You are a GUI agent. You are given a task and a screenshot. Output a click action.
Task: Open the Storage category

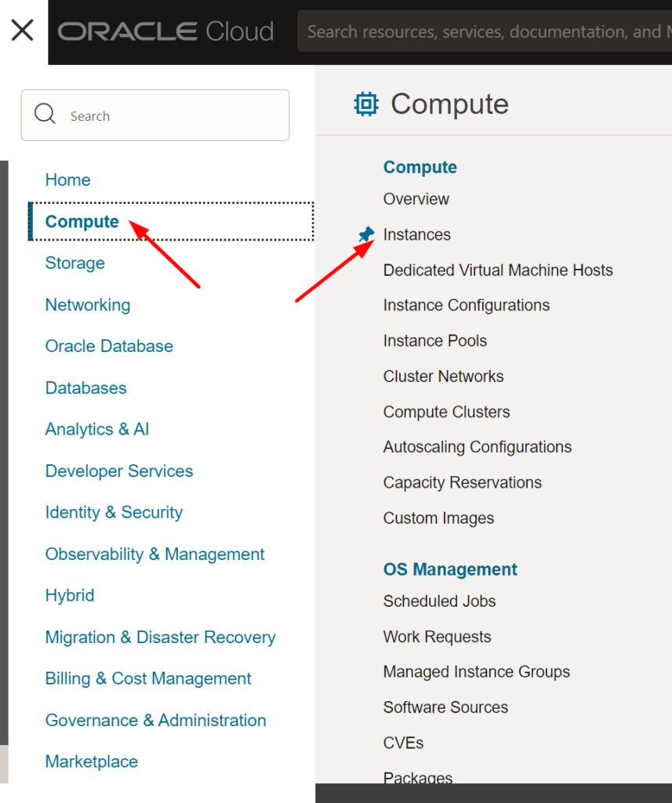74,263
